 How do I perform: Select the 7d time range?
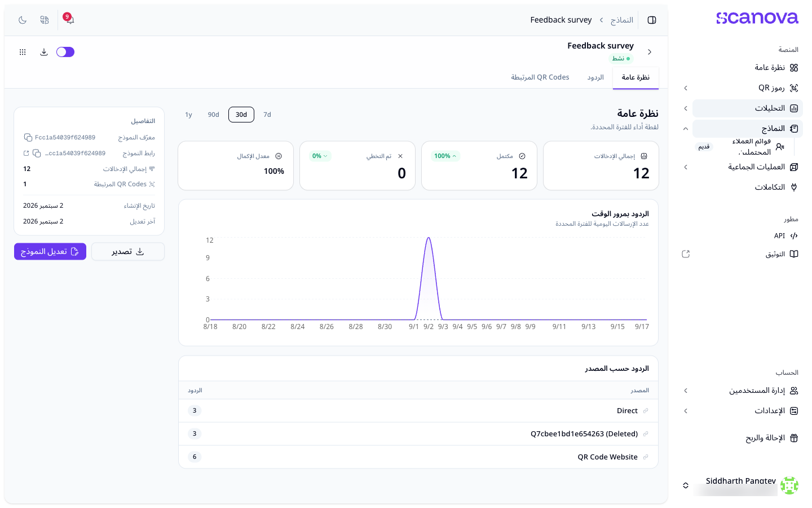pyautogui.click(x=267, y=115)
